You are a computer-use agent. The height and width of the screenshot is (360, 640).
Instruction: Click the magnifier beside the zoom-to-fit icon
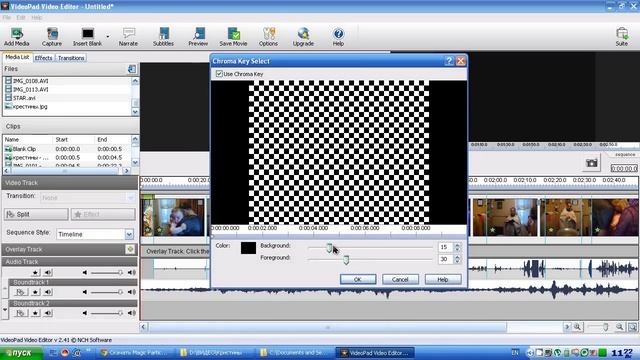click(x=620, y=327)
